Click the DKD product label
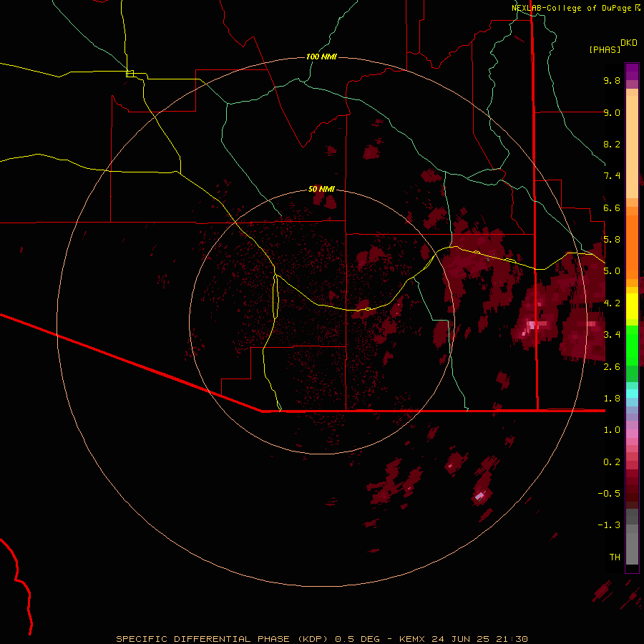The height and width of the screenshot is (644, 644). pyautogui.click(x=628, y=43)
